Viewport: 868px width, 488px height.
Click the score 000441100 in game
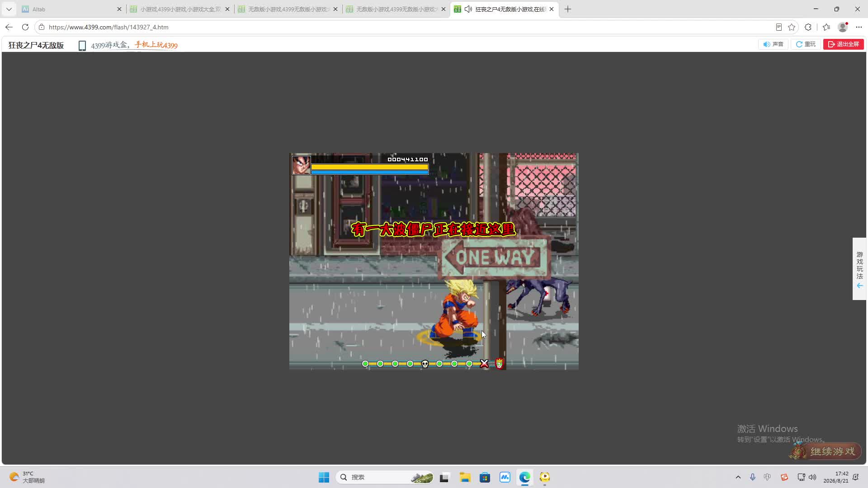pyautogui.click(x=407, y=160)
